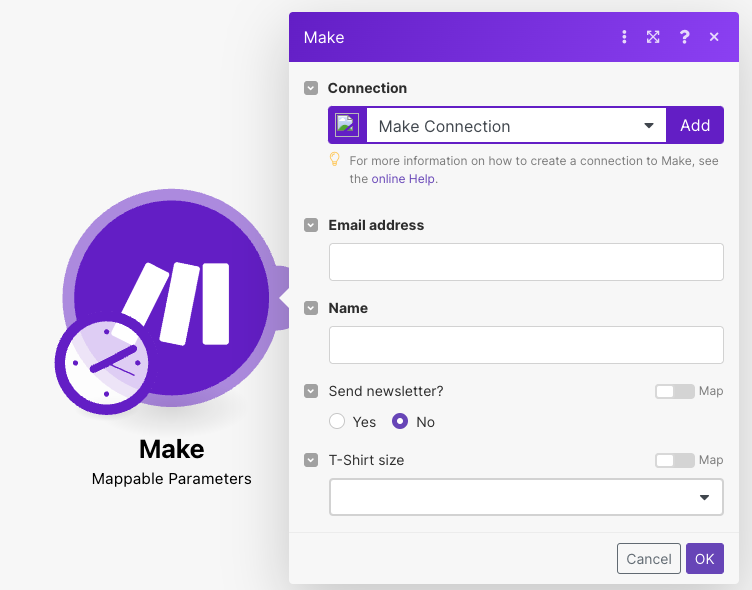Click the lightbulb hint icon

tap(335, 159)
